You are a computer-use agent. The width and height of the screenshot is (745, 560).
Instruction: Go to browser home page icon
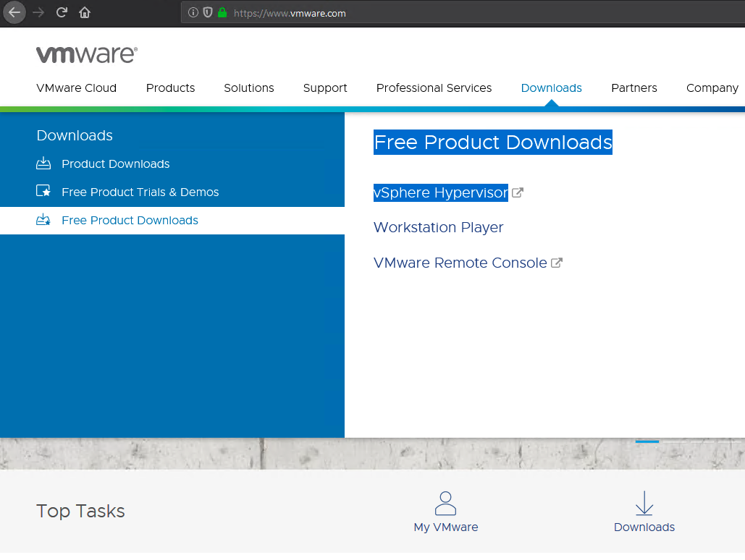point(85,12)
